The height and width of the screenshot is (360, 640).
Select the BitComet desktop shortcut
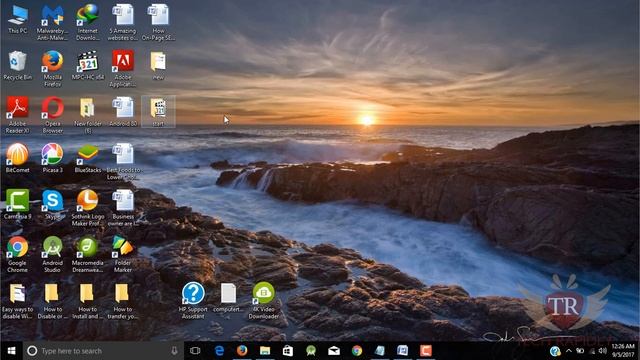click(18, 158)
